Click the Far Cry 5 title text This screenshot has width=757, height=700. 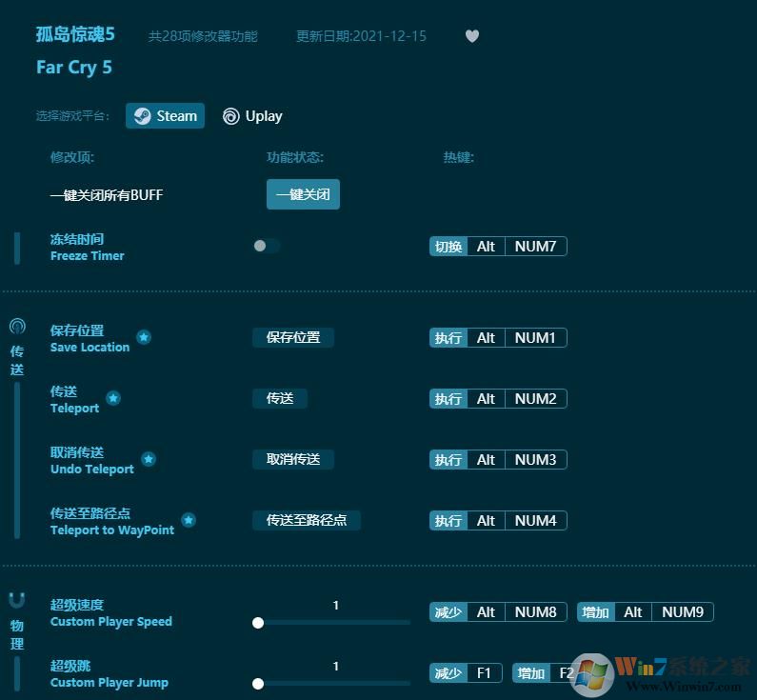[x=74, y=67]
